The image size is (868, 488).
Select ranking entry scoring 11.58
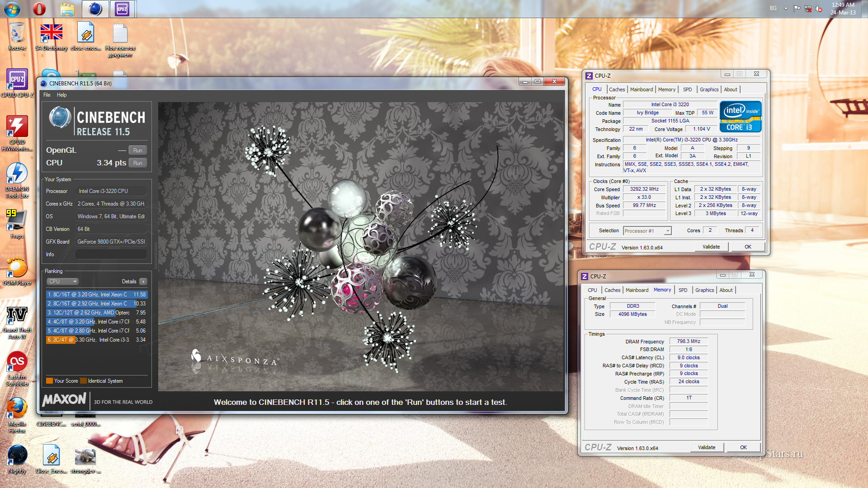[x=97, y=295]
